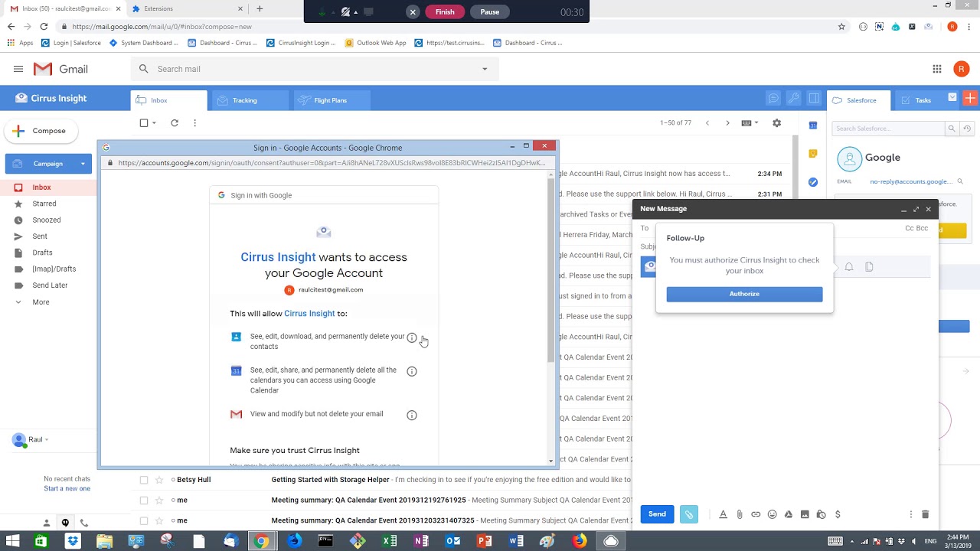This screenshot has width=980, height=551.
Task: Click the formatting options icon in compose
Action: 723,514
